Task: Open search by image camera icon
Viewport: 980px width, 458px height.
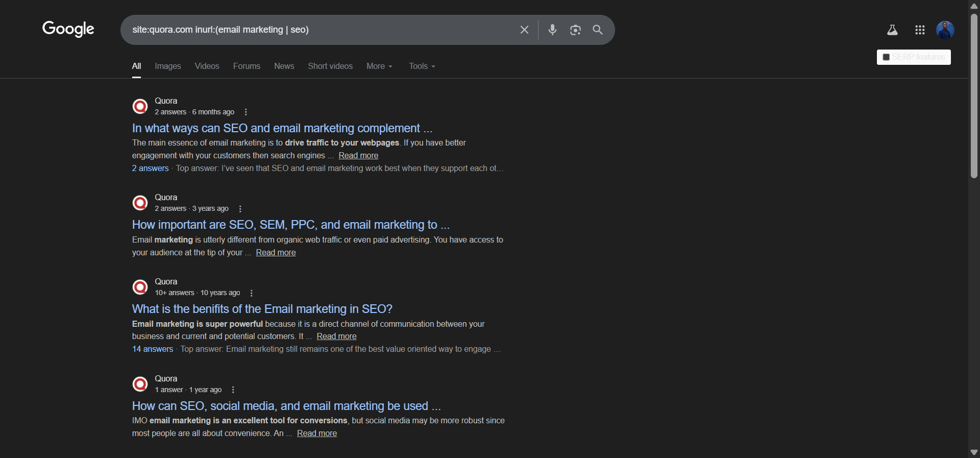Action: click(575, 30)
